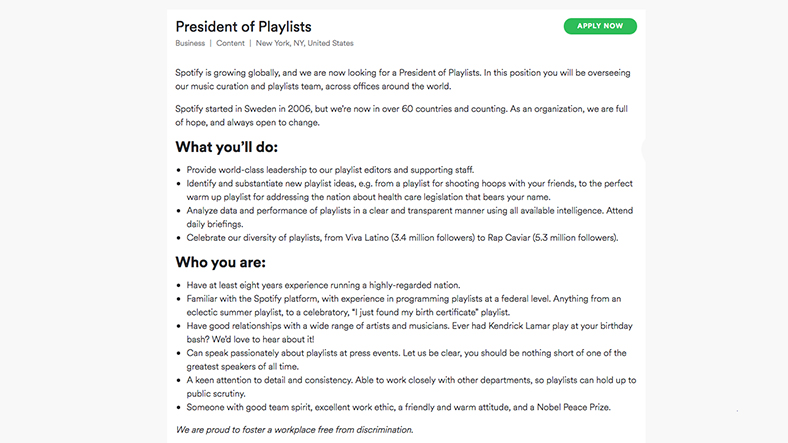Image resolution: width=788 pixels, height=443 pixels.
Task: Click the New York, NY location label
Action: pos(304,44)
